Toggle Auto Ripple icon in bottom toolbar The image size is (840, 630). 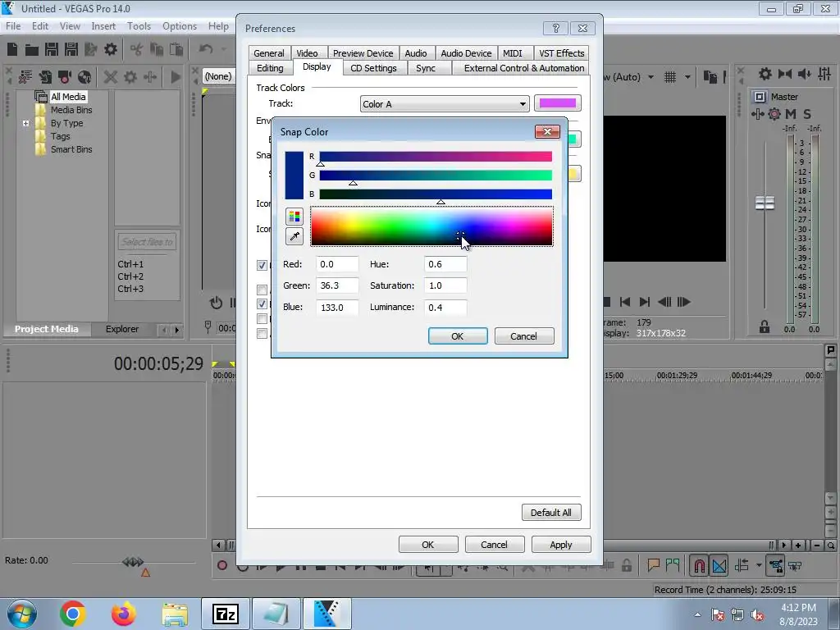[x=742, y=565]
